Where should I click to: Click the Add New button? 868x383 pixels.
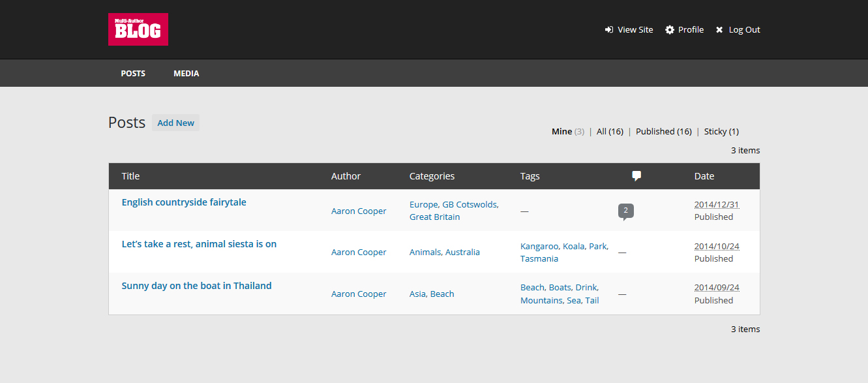tap(175, 123)
